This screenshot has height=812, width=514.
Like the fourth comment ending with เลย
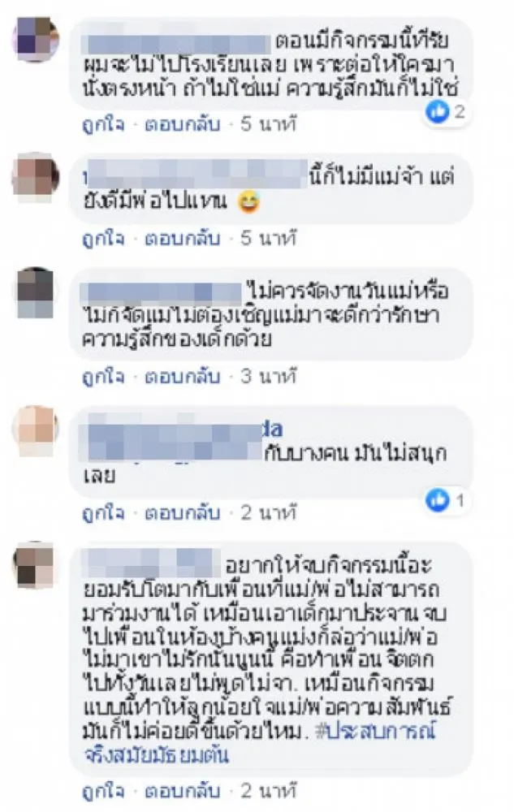[103, 514]
